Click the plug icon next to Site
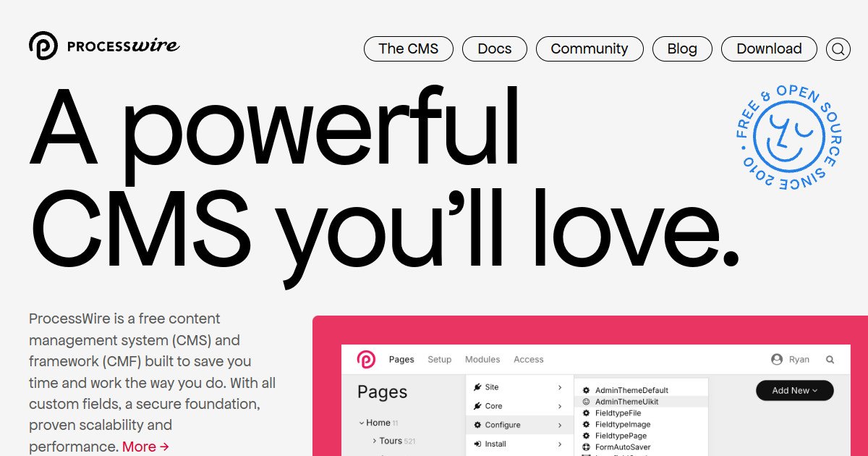This screenshot has width=868, height=456. tap(477, 387)
